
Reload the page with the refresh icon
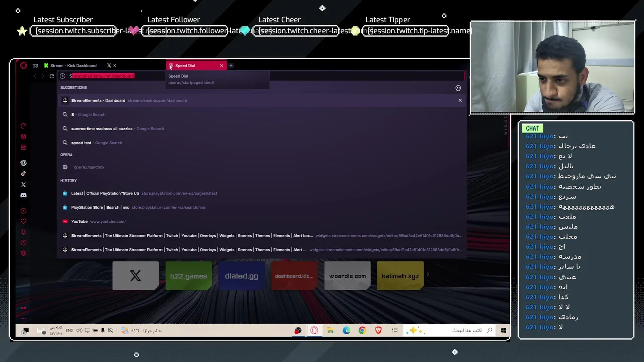point(52,76)
